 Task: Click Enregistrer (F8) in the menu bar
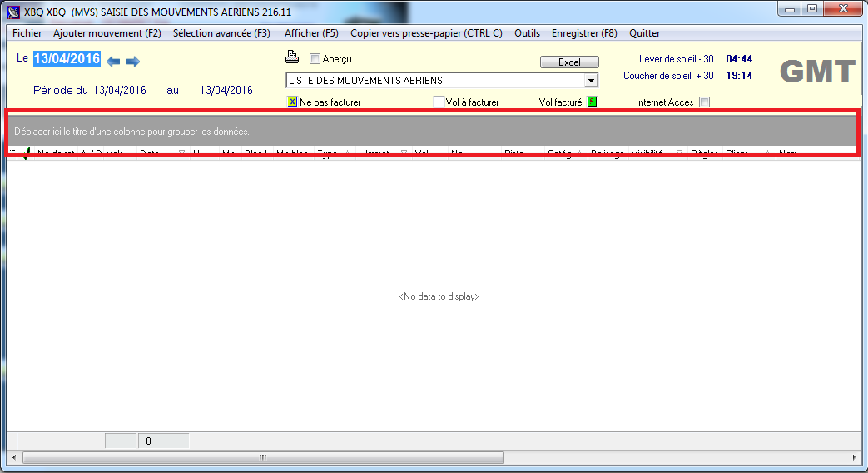coord(584,33)
